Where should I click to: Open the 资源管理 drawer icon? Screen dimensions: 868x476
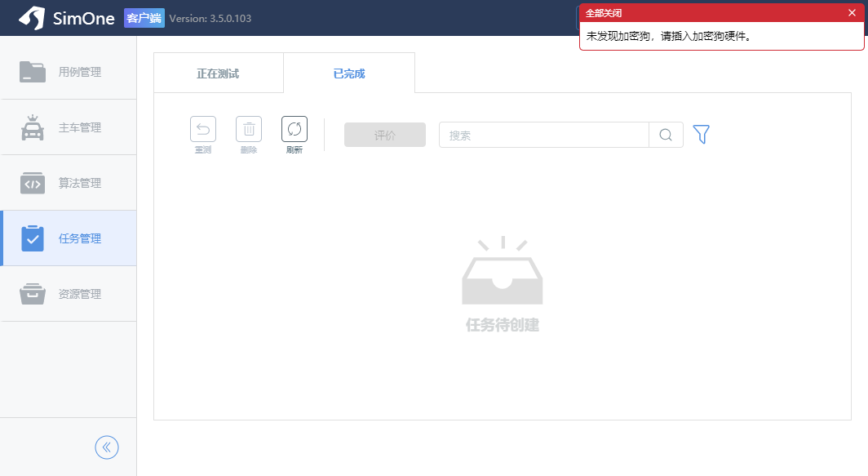point(33,294)
